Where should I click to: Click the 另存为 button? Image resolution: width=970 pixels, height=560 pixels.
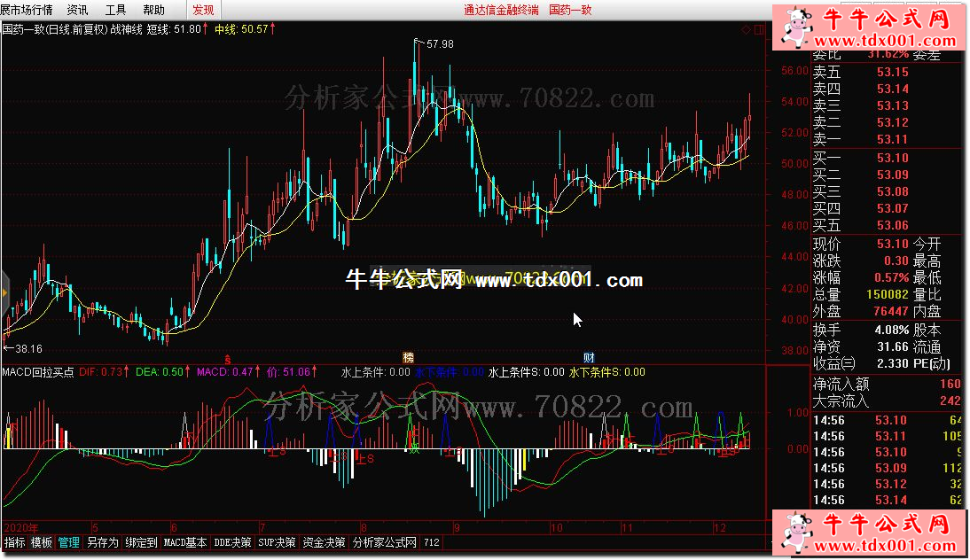click(103, 542)
